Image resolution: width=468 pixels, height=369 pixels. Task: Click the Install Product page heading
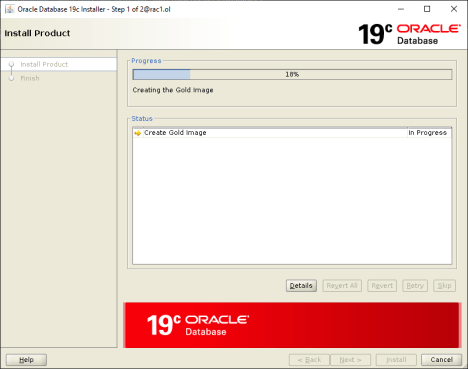click(37, 33)
